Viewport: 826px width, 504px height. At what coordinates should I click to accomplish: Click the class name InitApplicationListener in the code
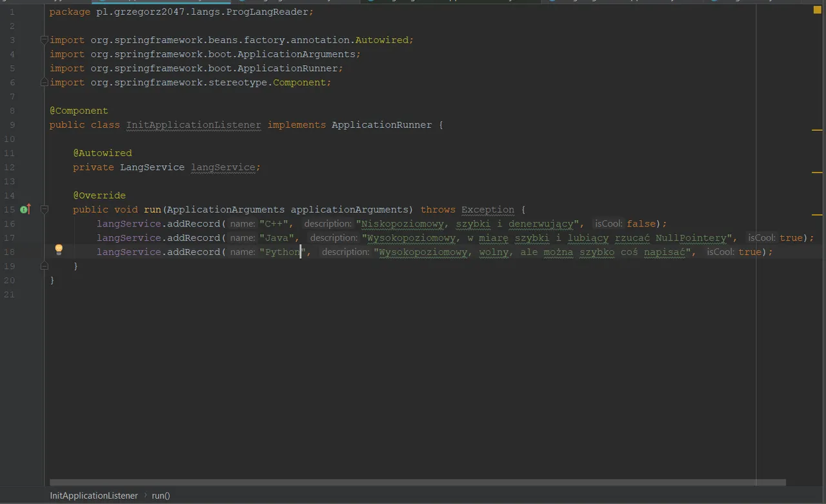pyautogui.click(x=194, y=125)
